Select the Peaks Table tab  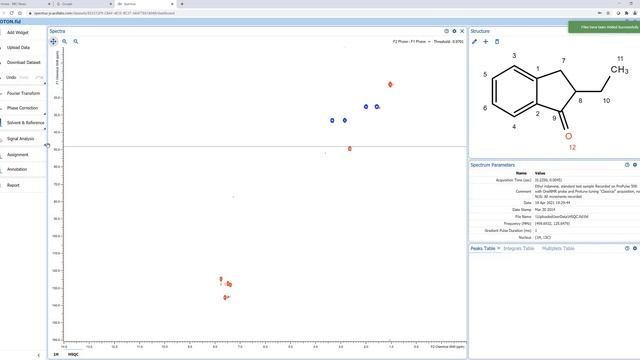pyautogui.click(x=482, y=248)
